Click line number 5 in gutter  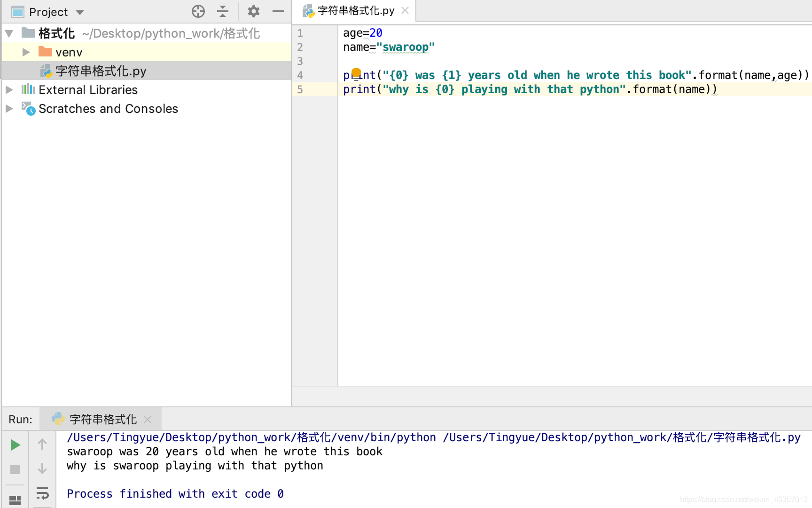click(x=300, y=89)
